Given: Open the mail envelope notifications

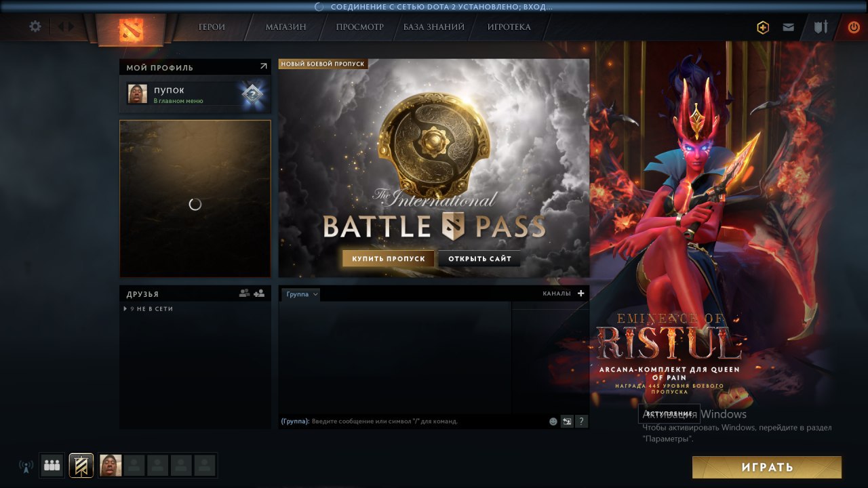Looking at the screenshot, I should coord(788,27).
